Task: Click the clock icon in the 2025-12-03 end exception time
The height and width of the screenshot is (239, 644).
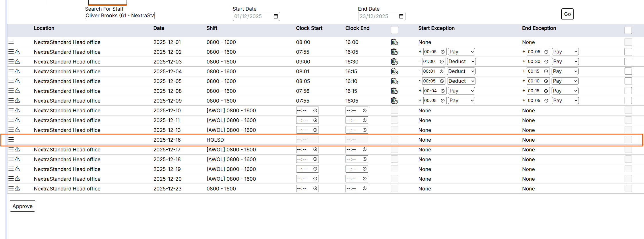Action: click(546, 61)
